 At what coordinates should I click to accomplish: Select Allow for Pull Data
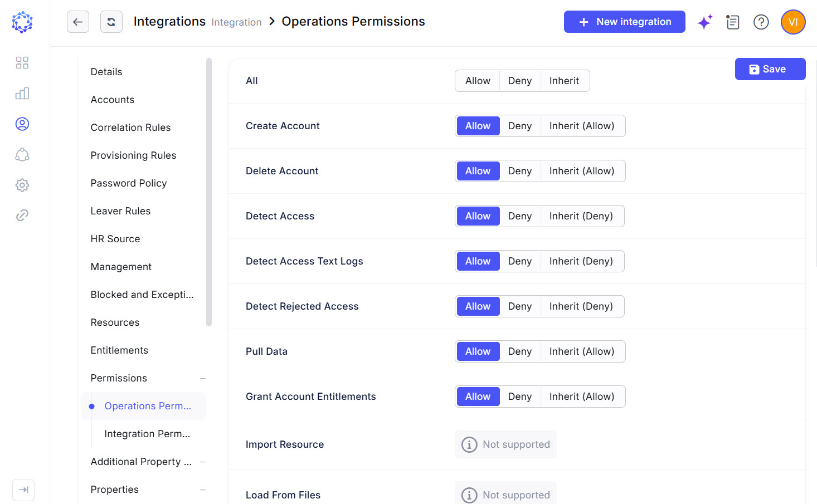point(478,351)
